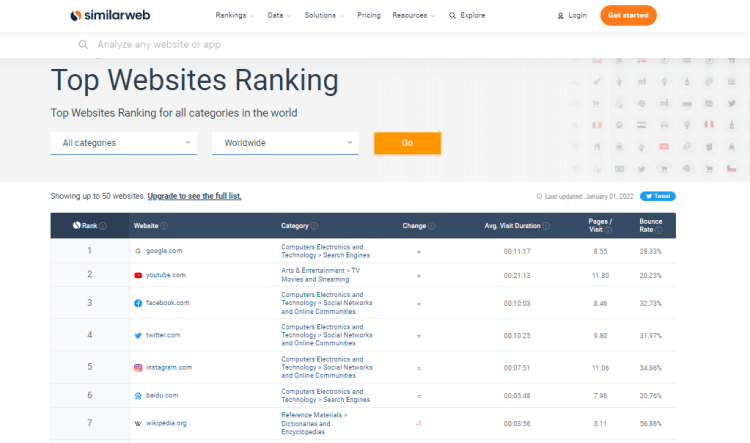
Task: Open the instagram.com link
Action: tap(169, 367)
